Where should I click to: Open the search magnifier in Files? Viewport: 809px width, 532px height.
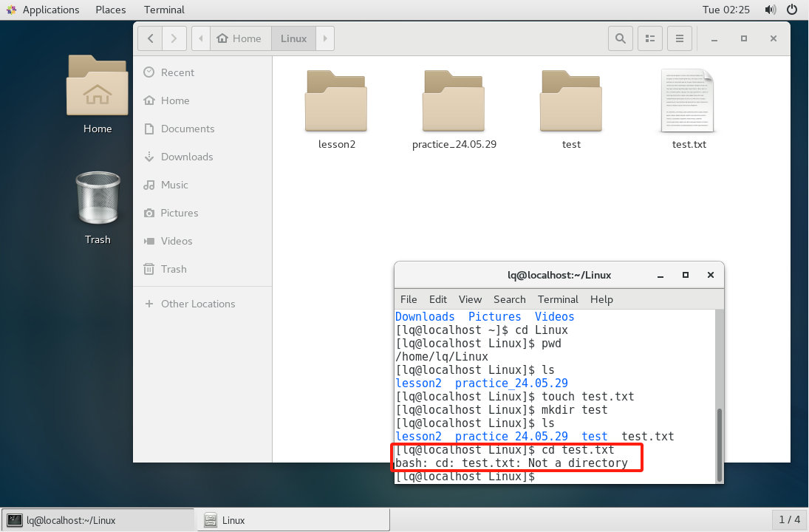click(x=621, y=38)
